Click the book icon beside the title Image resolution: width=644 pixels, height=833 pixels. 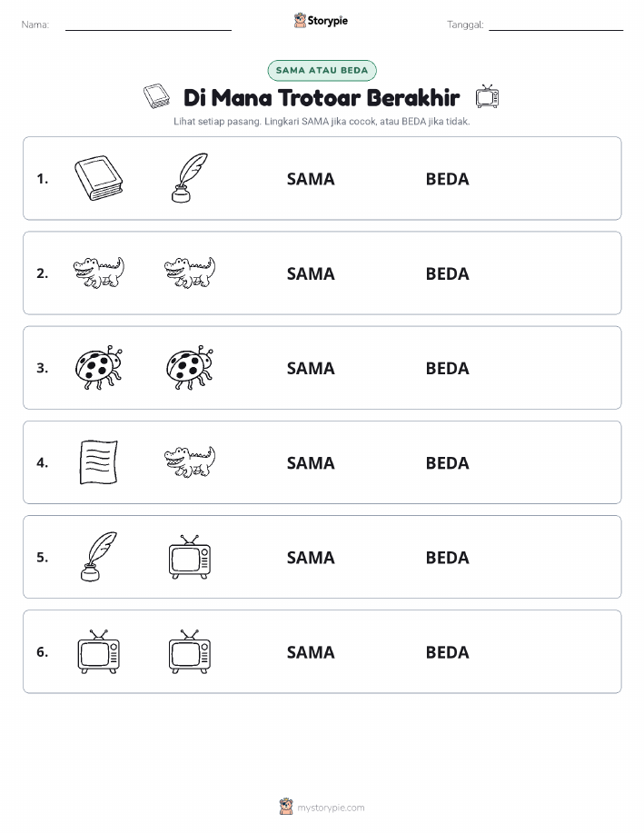157,96
